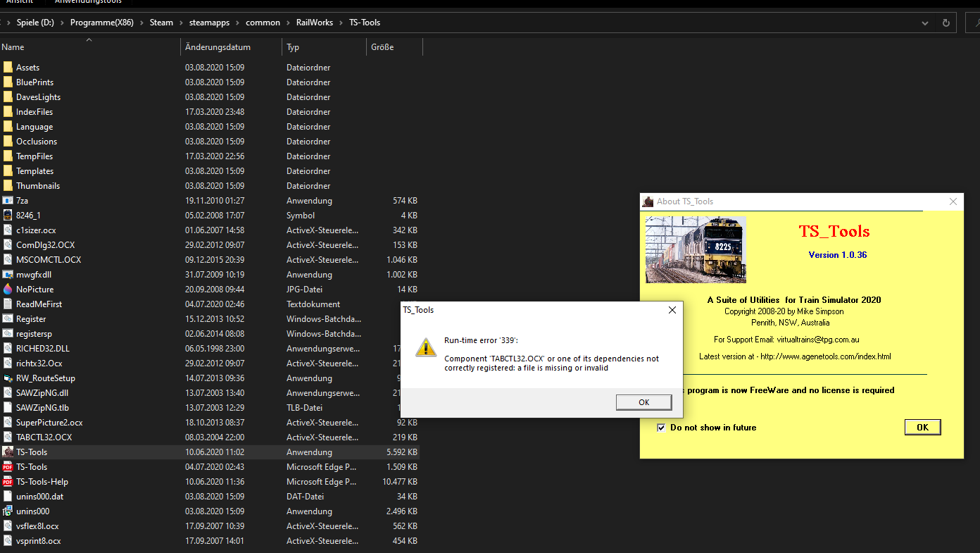
Task: Click the Thumbnails folder icon
Action: tap(8, 186)
